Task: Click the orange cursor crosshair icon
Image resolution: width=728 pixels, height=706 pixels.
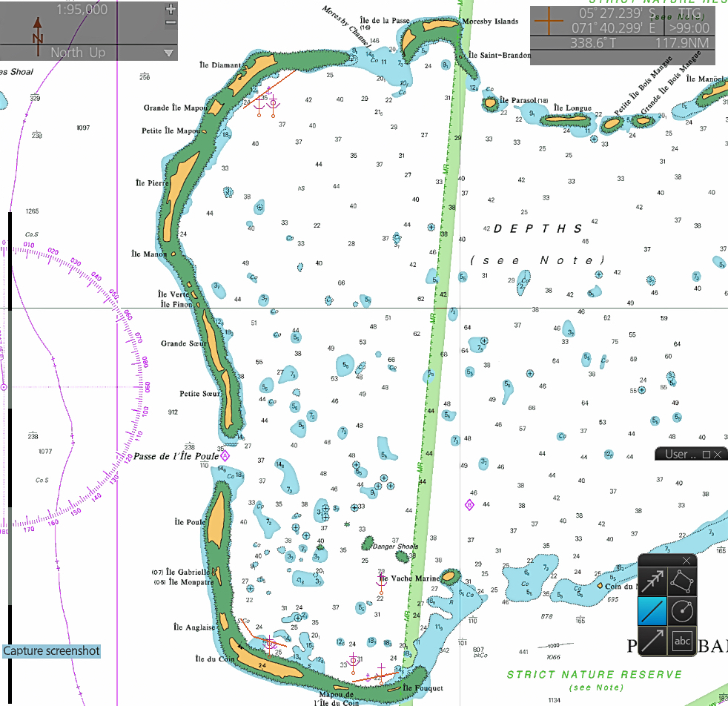Action: (549, 21)
